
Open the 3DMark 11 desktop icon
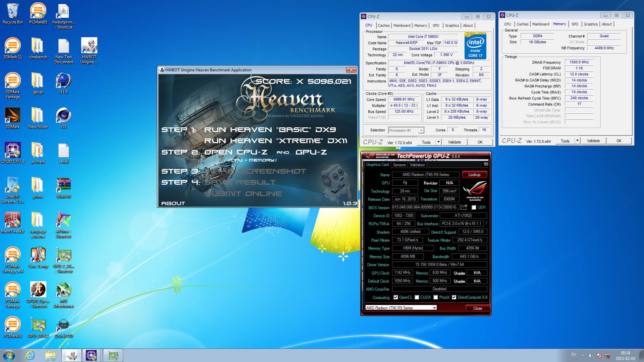12,48
